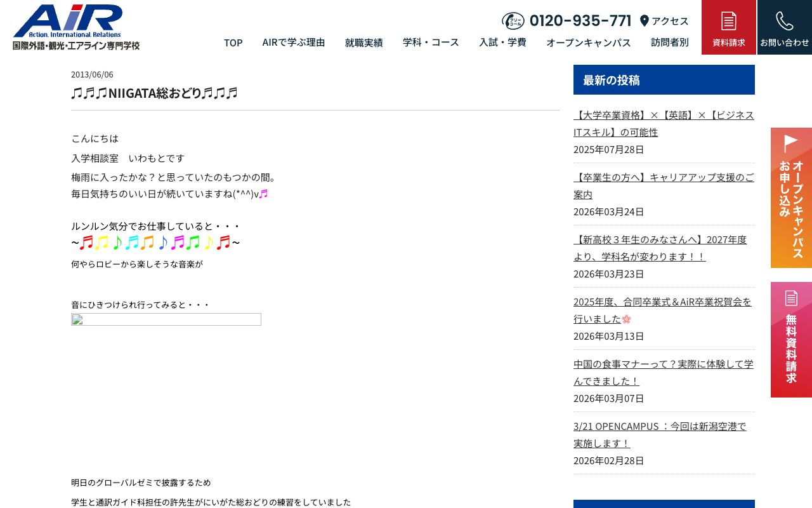812x508 pixels.
Task: Open the 学科・コース navigation menu
Action: [431, 43]
